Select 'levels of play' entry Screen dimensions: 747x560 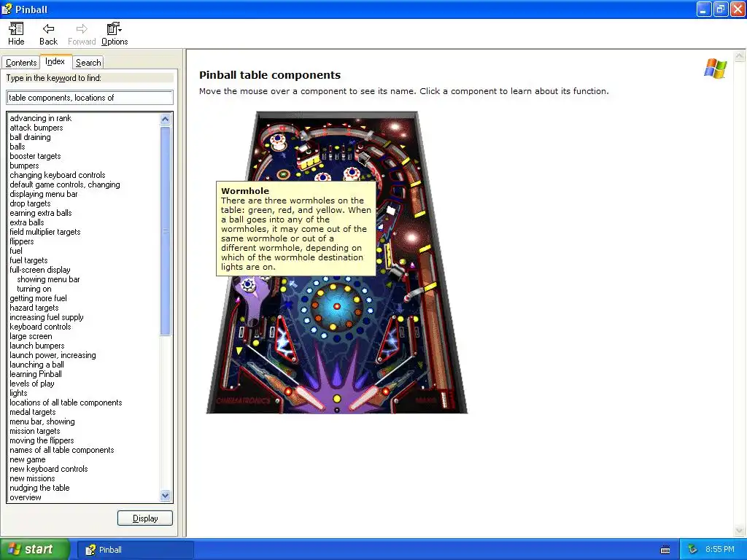32,384
